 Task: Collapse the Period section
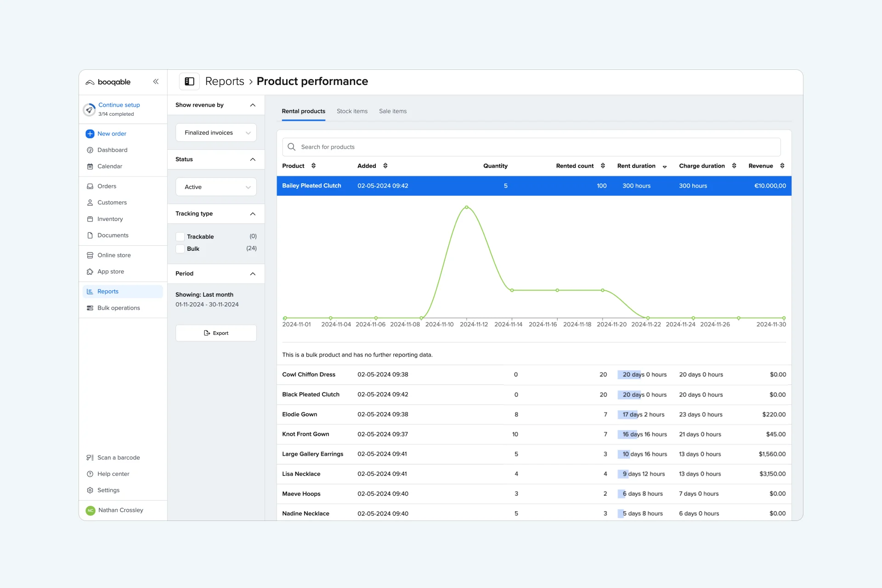pos(253,274)
